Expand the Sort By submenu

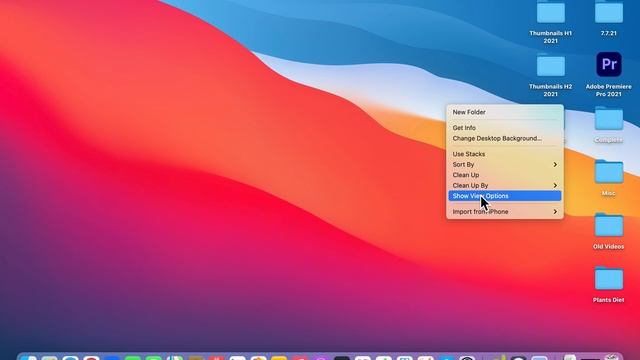point(505,164)
